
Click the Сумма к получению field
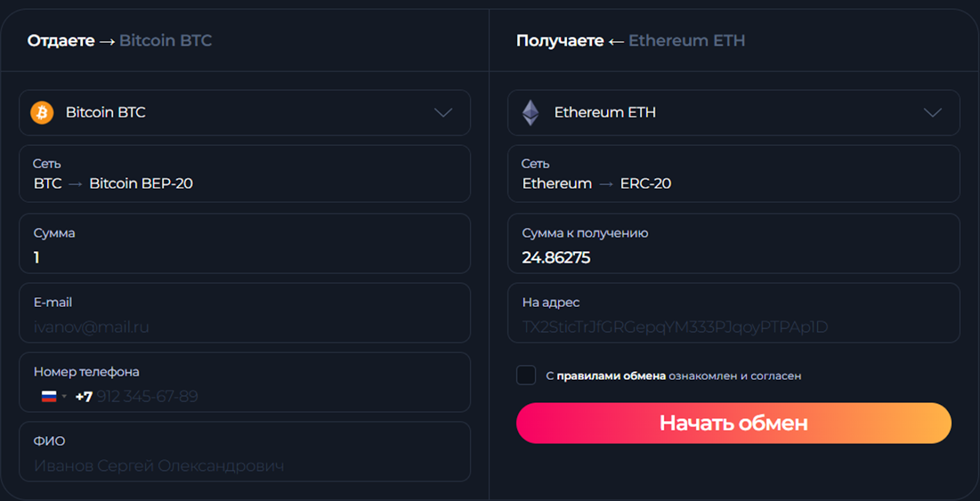tap(734, 257)
